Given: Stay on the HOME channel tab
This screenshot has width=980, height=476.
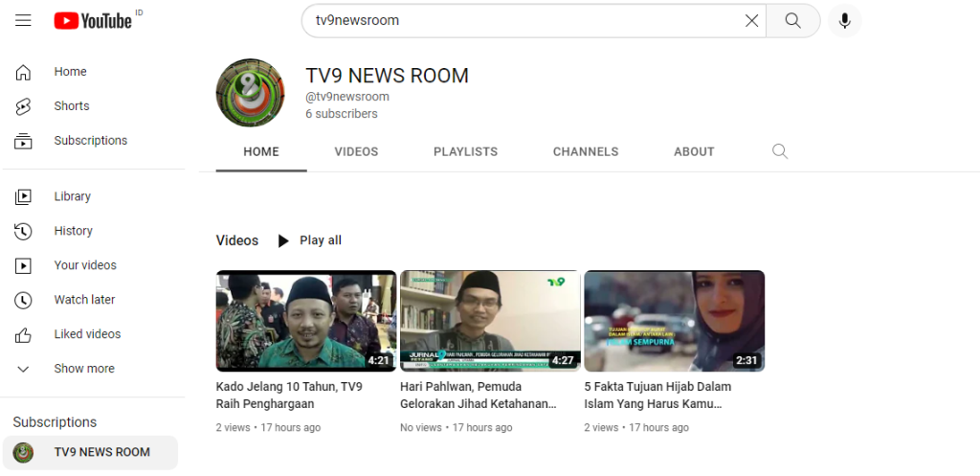Looking at the screenshot, I should click(x=261, y=152).
